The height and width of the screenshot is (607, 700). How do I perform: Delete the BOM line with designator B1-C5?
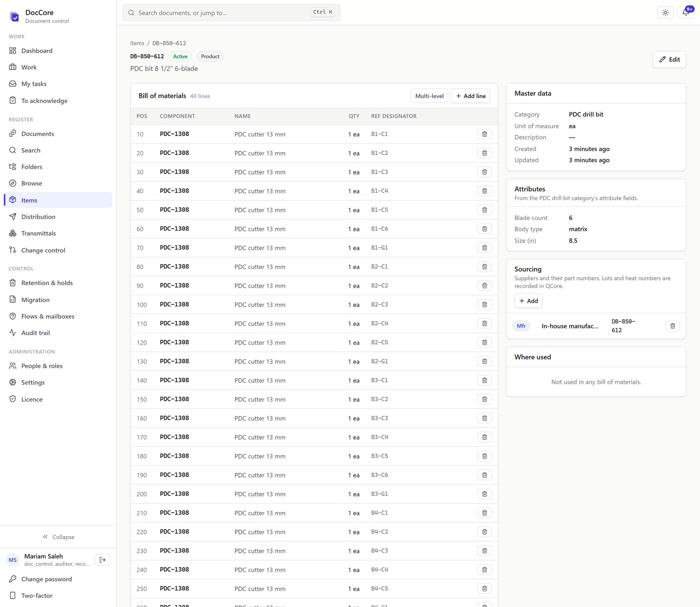[x=484, y=210]
